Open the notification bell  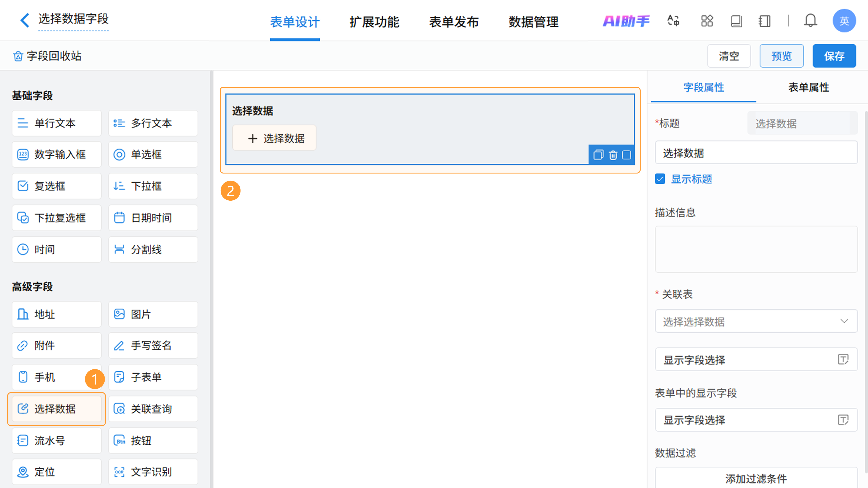click(x=810, y=21)
